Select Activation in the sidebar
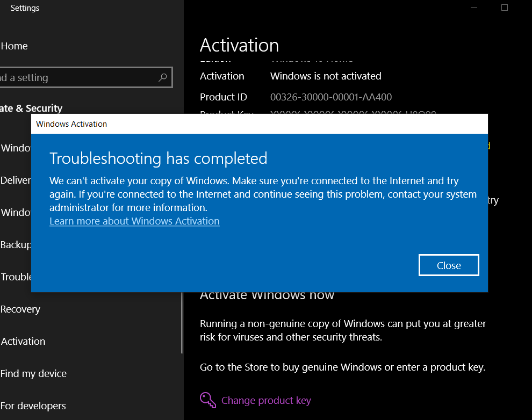 23,342
